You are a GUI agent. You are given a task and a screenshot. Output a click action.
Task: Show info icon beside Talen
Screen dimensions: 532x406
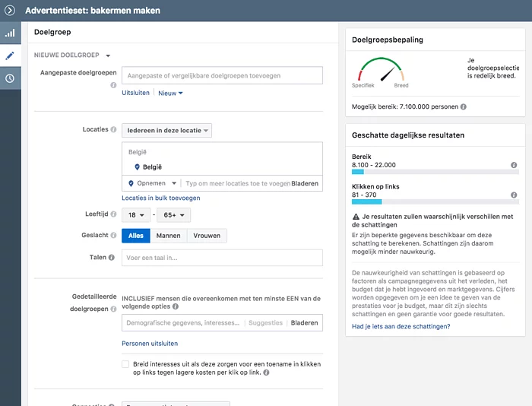point(111,257)
